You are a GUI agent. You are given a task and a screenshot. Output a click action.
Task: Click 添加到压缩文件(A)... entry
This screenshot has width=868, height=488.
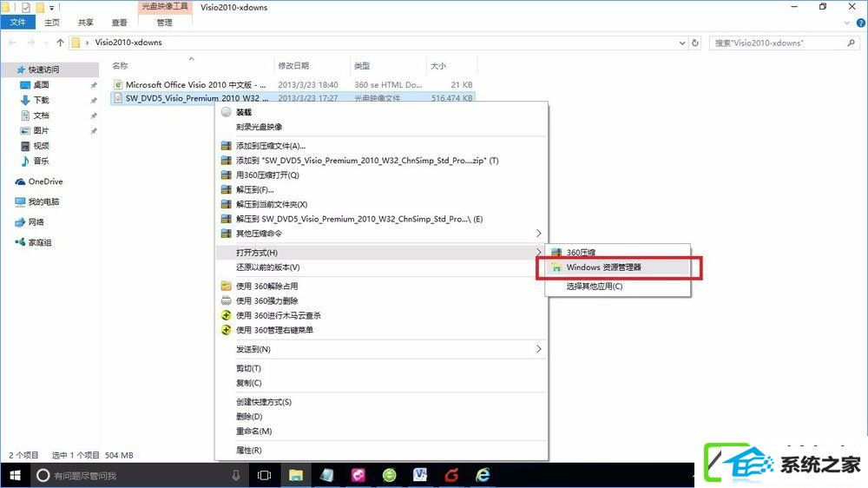271,146
